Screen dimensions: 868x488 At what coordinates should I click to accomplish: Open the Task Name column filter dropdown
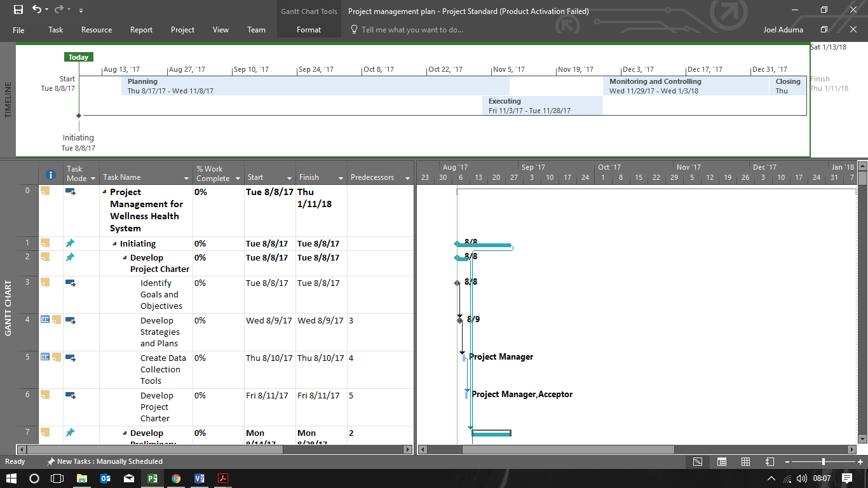pos(186,179)
